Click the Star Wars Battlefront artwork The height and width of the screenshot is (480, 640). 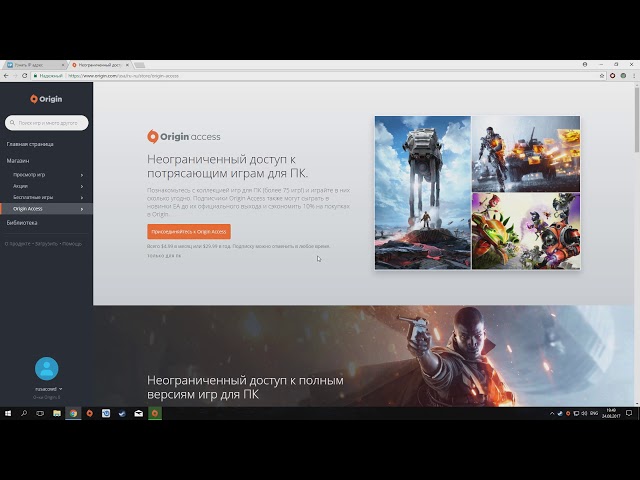point(422,193)
